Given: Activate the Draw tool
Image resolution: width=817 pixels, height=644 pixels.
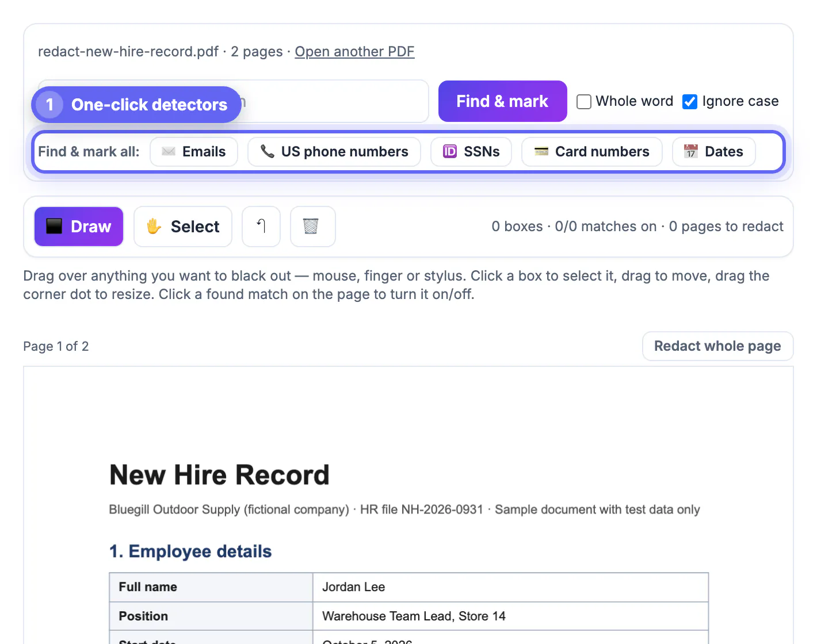Looking at the screenshot, I should (x=79, y=227).
